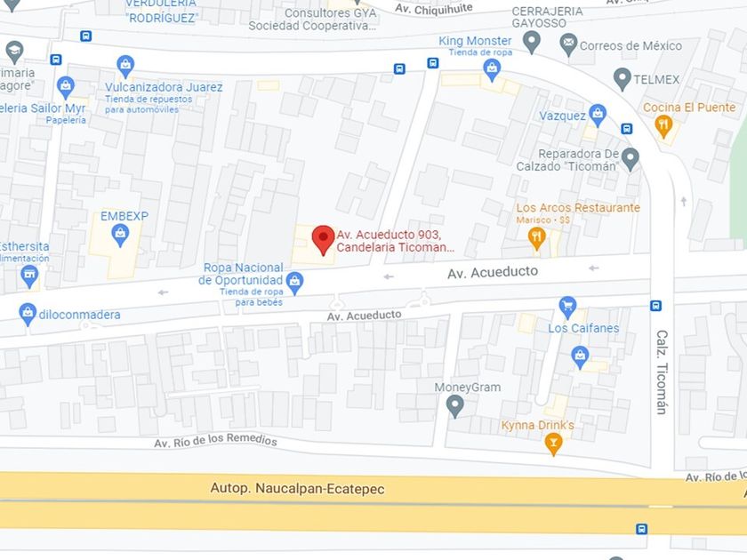
Task: Click the Los Caifanes shopping cart icon
Action: pos(567,308)
